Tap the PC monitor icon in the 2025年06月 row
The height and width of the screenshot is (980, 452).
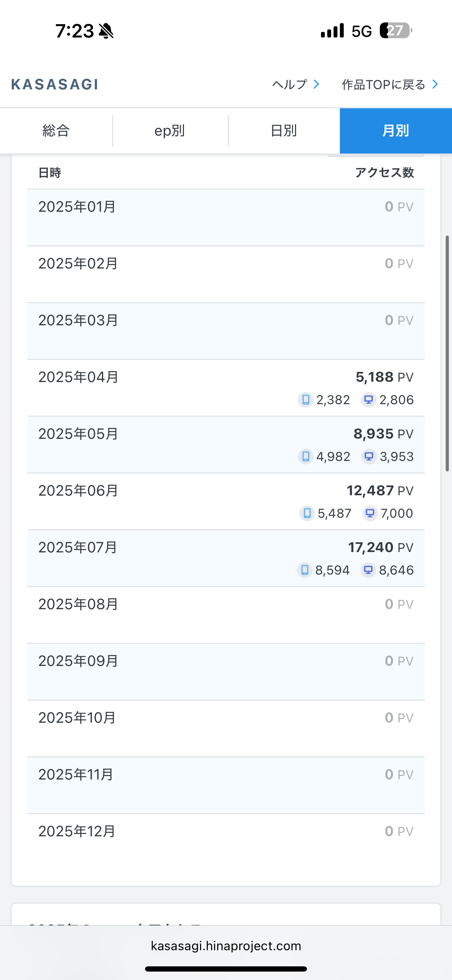tap(370, 513)
